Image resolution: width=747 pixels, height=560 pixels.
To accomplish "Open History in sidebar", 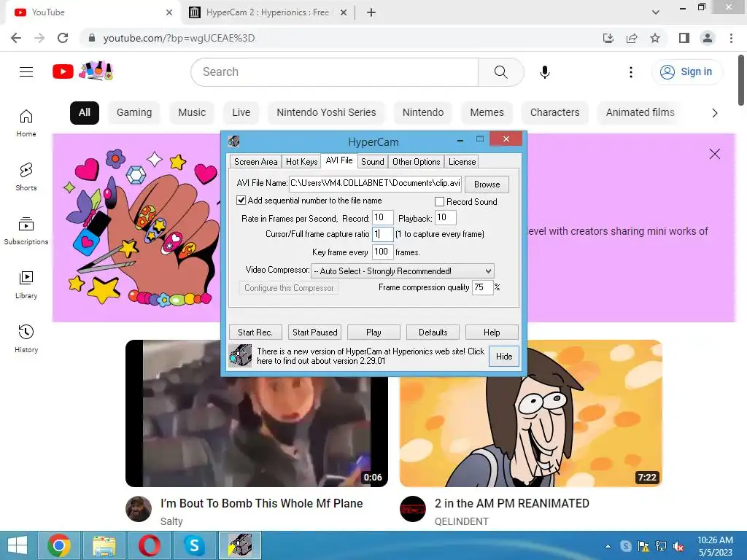I will 26,338.
